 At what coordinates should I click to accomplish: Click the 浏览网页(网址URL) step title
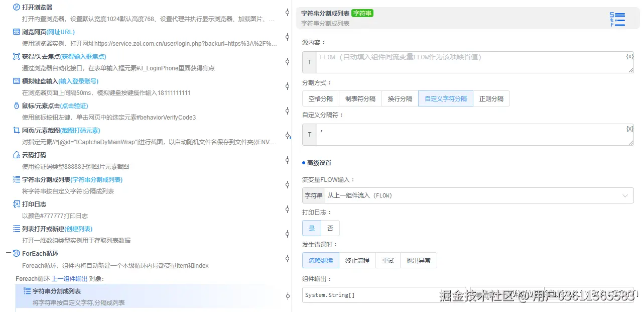(48, 32)
